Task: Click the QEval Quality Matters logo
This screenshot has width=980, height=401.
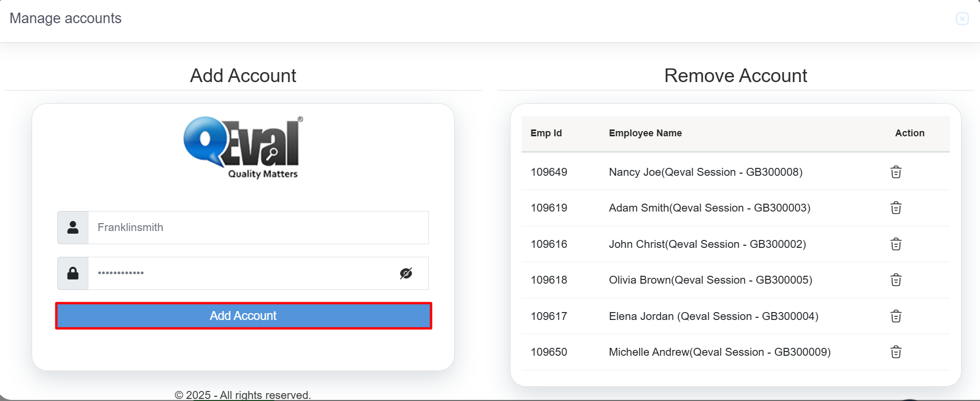Action: [x=243, y=147]
